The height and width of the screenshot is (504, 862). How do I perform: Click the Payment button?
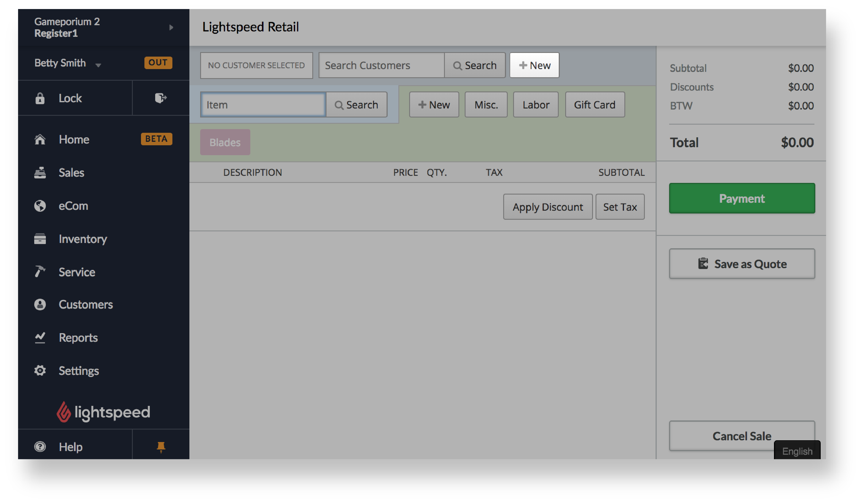(742, 198)
